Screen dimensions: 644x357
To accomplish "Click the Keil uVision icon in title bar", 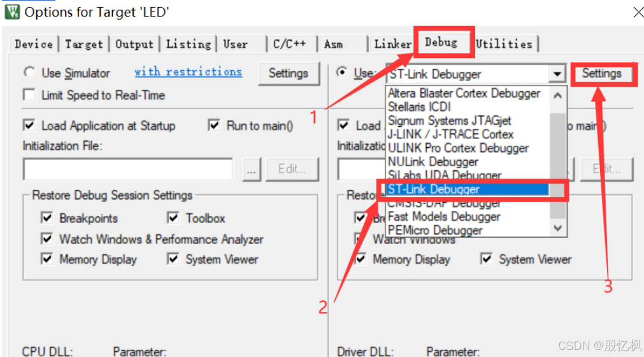I will [12, 12].
